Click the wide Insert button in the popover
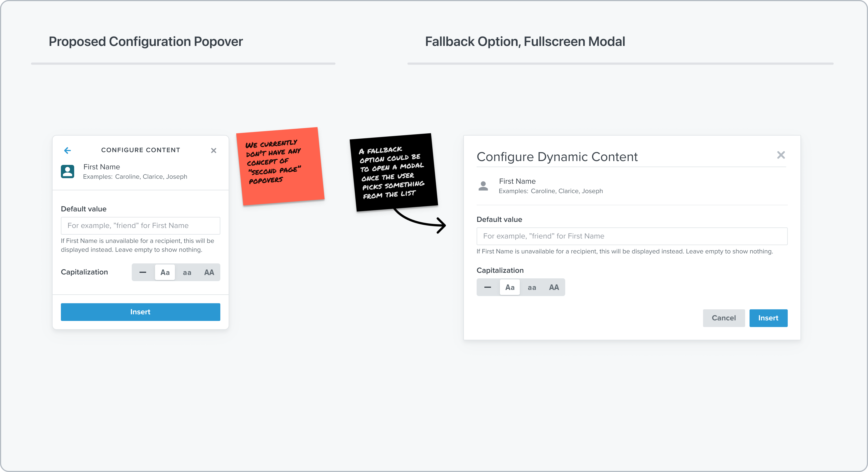868x472 pixels. [x=141, y=312]
